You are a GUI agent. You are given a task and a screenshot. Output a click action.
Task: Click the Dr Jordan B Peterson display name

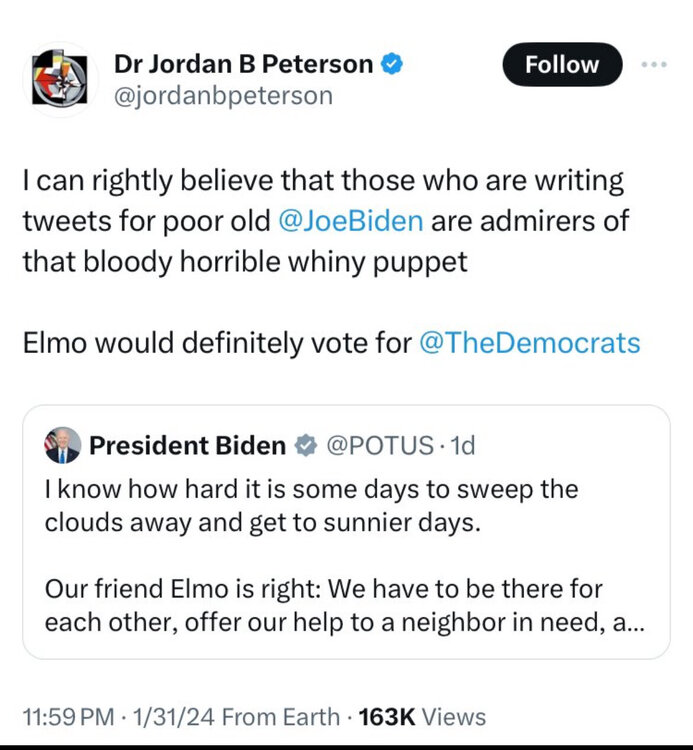pos(244,65)
